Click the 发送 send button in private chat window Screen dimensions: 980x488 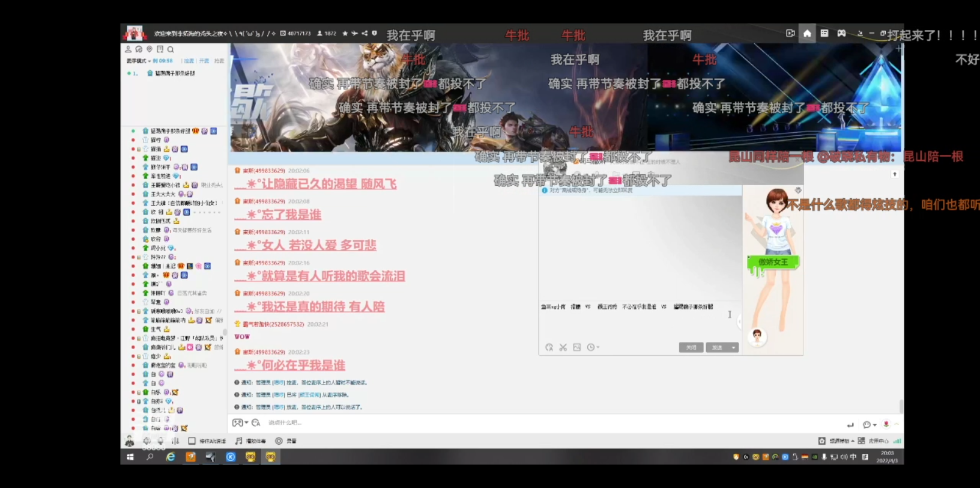(717, 347)
